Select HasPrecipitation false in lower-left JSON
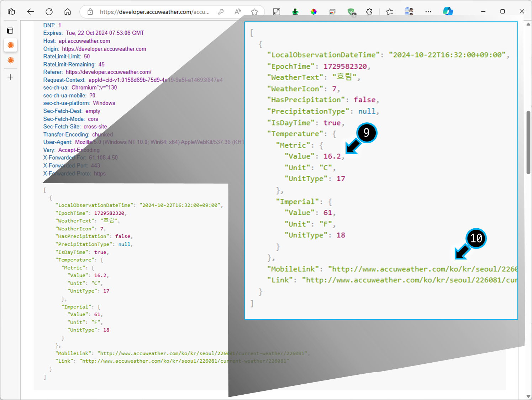 coord(94,236)
